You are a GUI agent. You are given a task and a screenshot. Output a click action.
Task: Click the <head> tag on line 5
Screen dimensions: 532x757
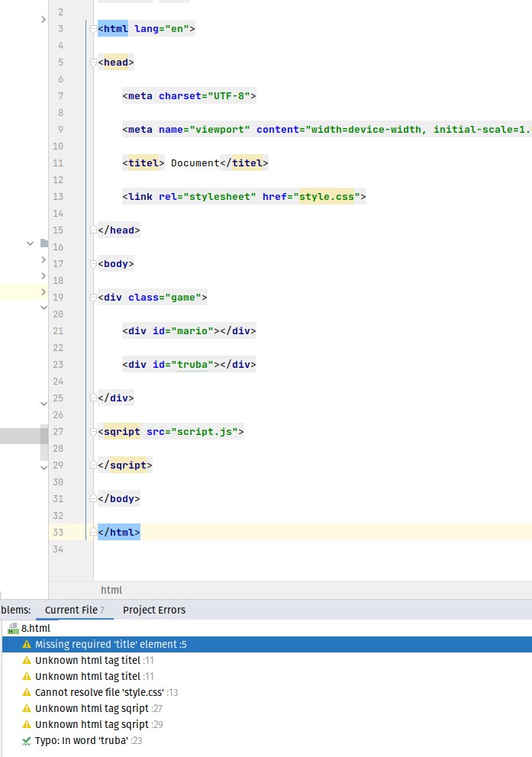pos(116,63)
